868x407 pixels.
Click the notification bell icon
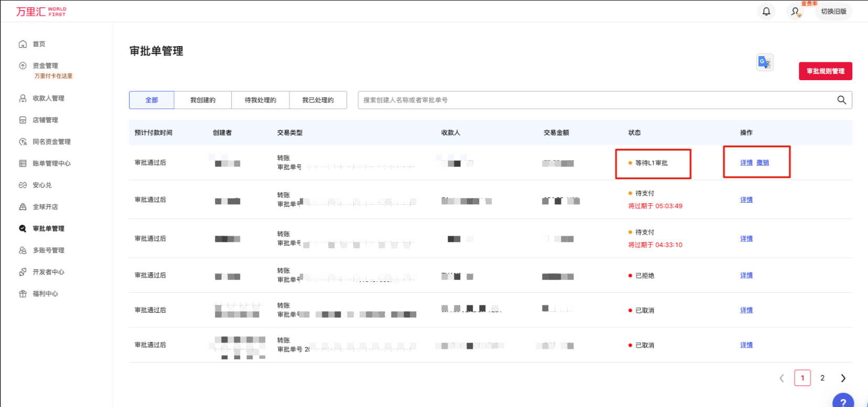(766, 12)
